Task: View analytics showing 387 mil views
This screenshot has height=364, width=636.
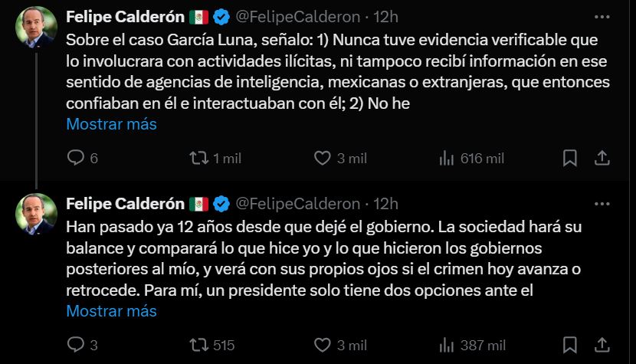Action: [472, 346]
